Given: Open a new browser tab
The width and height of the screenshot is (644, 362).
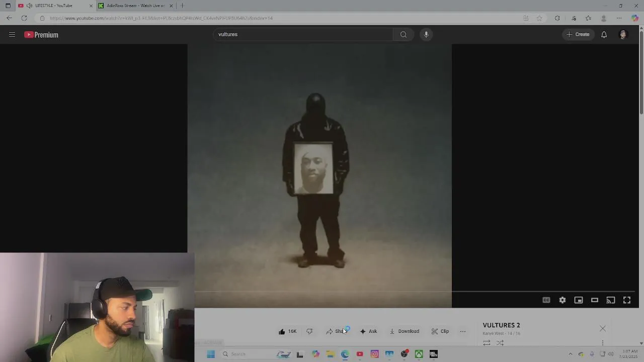Looking at the screenshot, I should (182, 6).
